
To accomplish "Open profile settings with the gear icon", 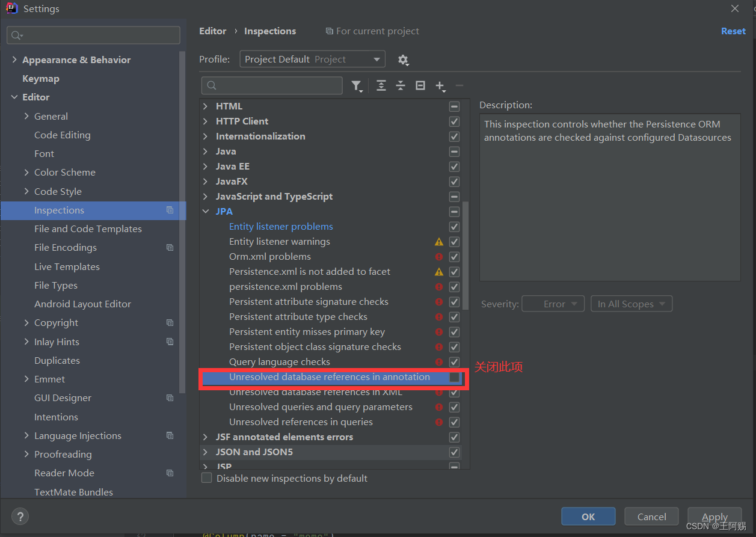I will pyautogui.click(x=403, y=60).
